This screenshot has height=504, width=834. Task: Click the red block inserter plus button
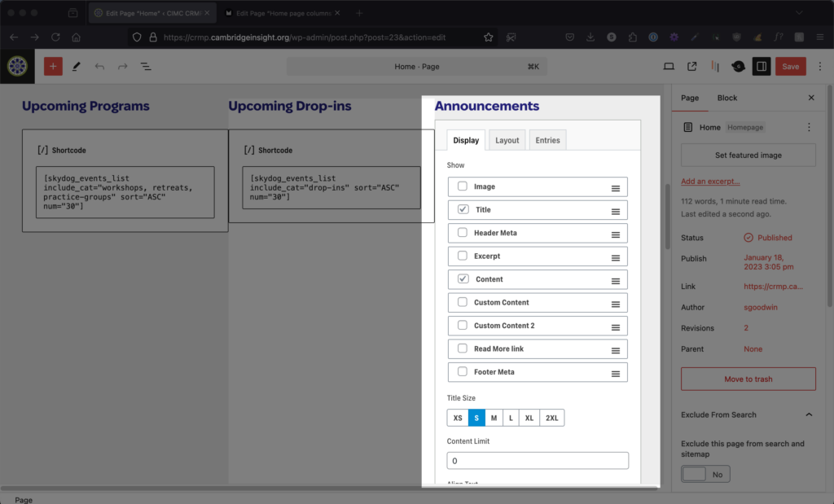pos(54,67)
